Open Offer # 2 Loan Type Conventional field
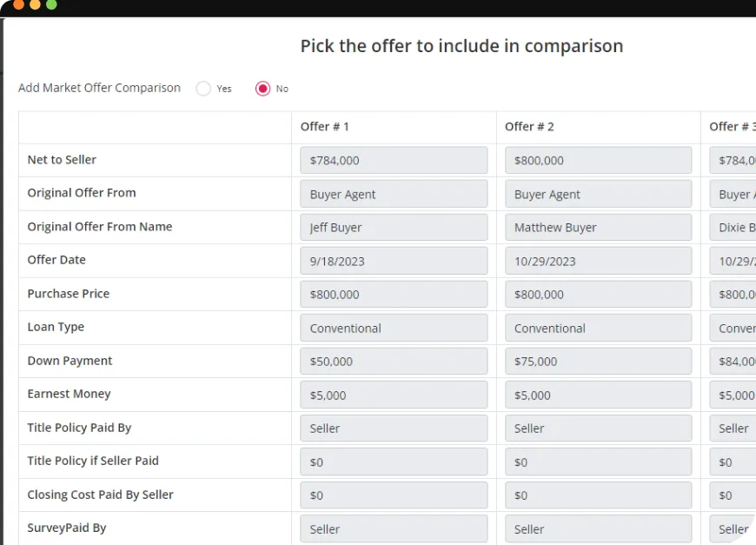 [x=599, y=328]
